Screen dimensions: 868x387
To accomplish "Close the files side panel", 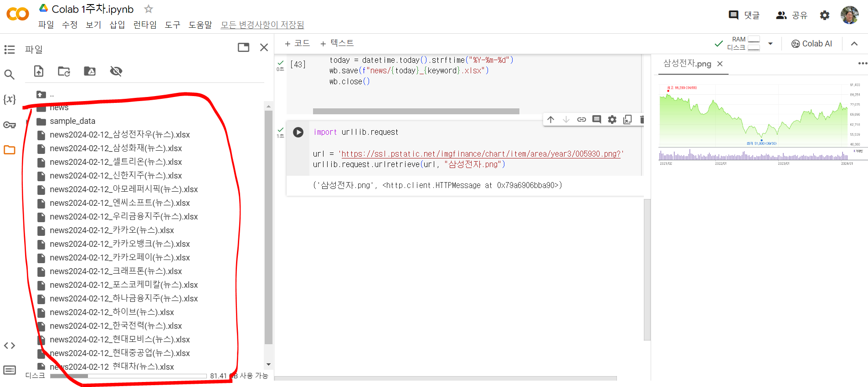I will point(264,47).
